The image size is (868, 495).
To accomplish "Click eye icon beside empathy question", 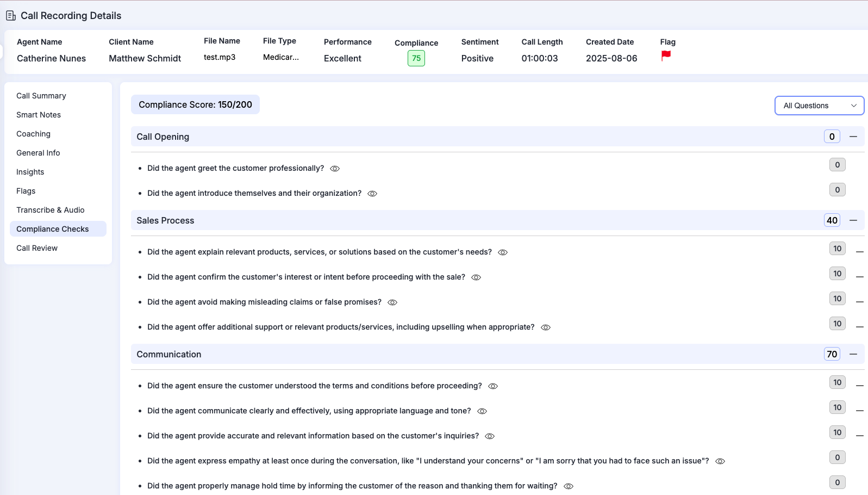I will pos(720,461).
